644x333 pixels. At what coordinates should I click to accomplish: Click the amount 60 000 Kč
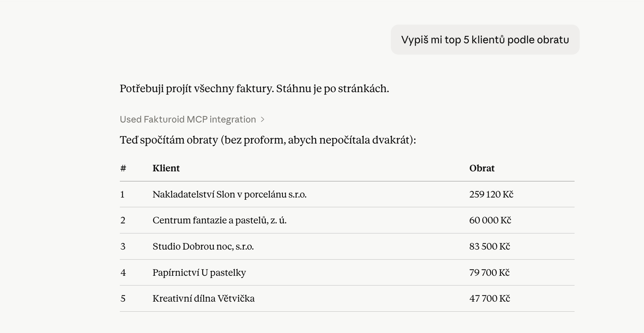click(489, 220)
